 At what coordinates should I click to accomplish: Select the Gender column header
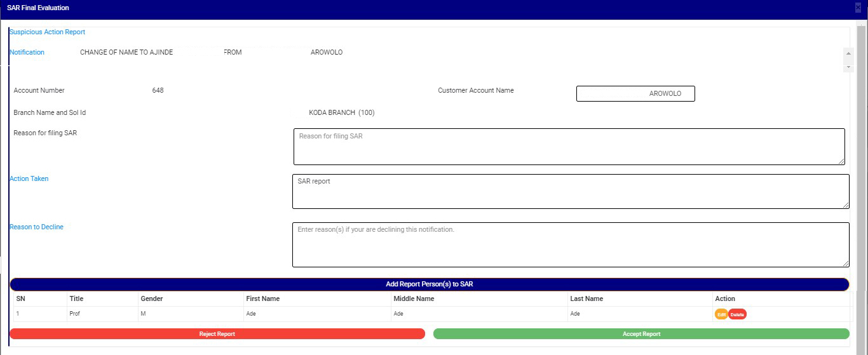[151, 298]
